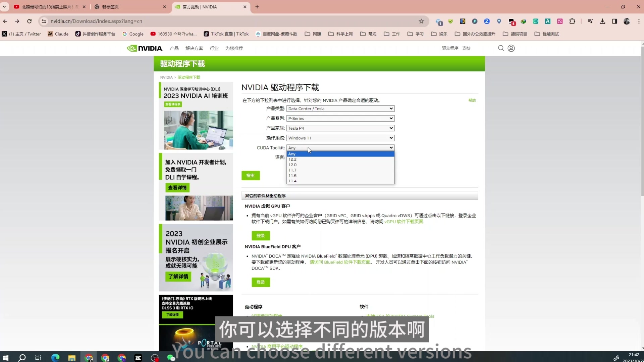
Task: Open the Extensions puzzle icon
Action: (572, 21)
